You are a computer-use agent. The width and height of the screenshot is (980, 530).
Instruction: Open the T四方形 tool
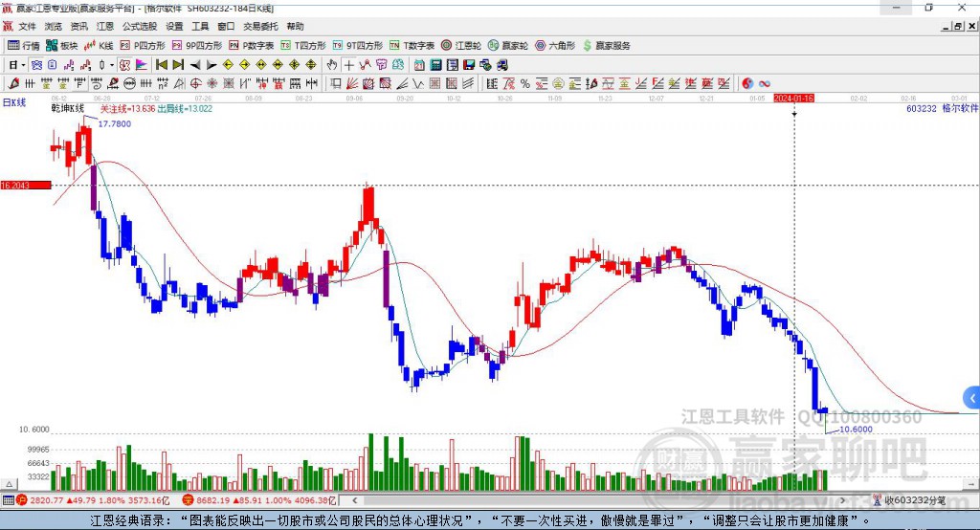(303, 46)
